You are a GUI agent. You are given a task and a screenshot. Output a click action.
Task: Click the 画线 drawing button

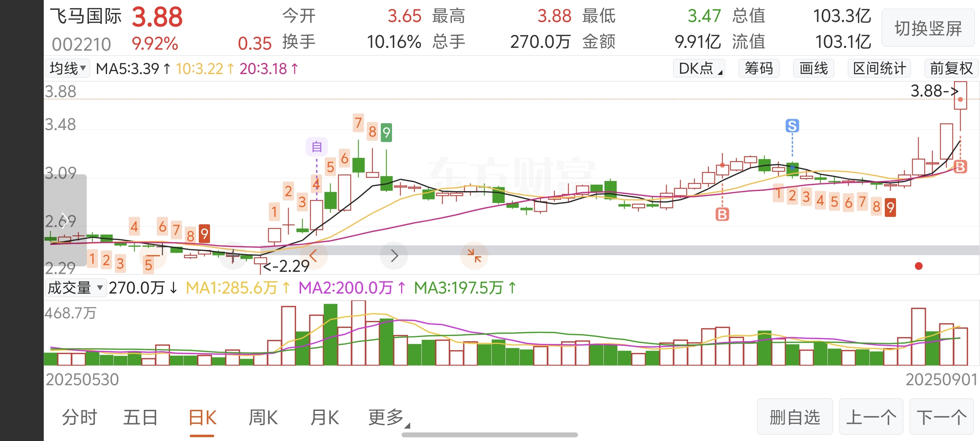(x=813, y=69)
